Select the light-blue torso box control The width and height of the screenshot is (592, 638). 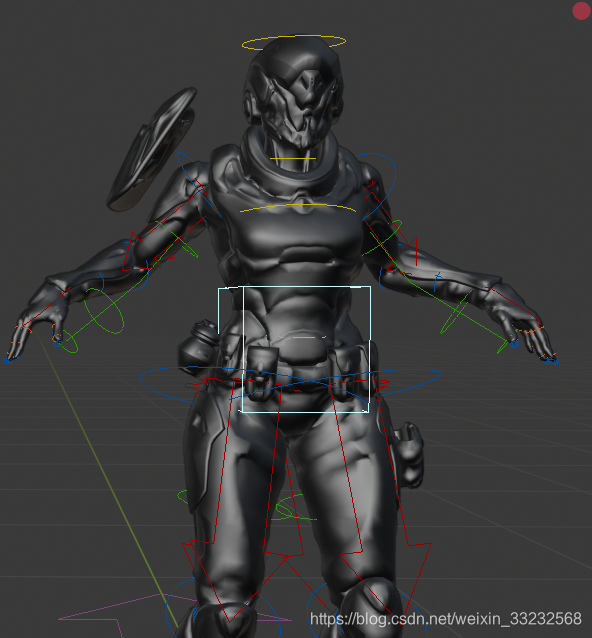point(294,349)
